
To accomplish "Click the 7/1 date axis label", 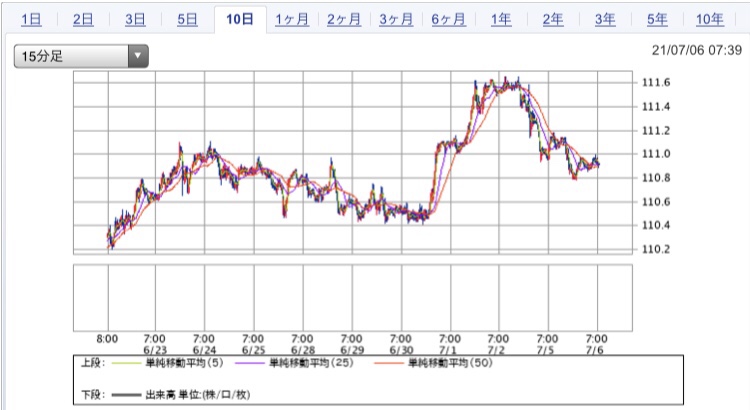I will coord(448,350).
